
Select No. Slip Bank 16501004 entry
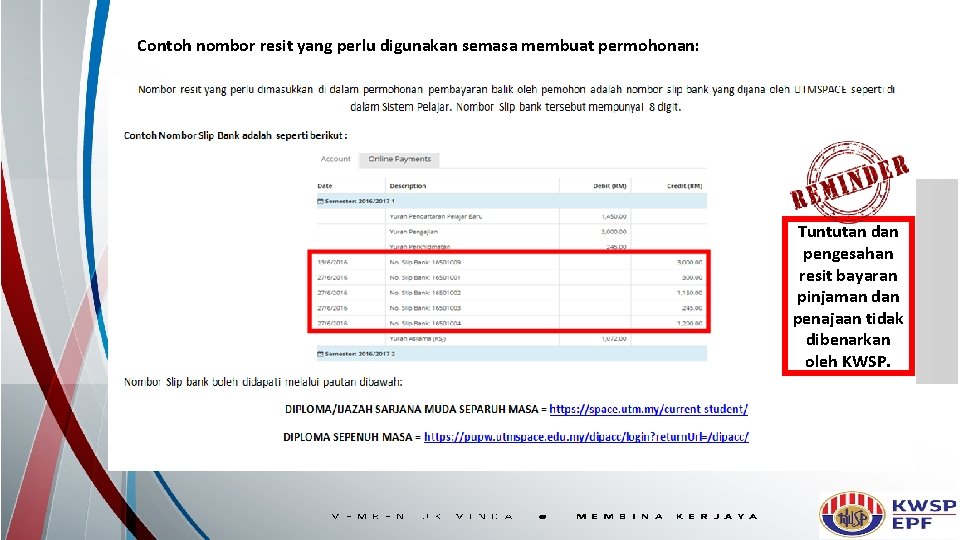[425, 323]
